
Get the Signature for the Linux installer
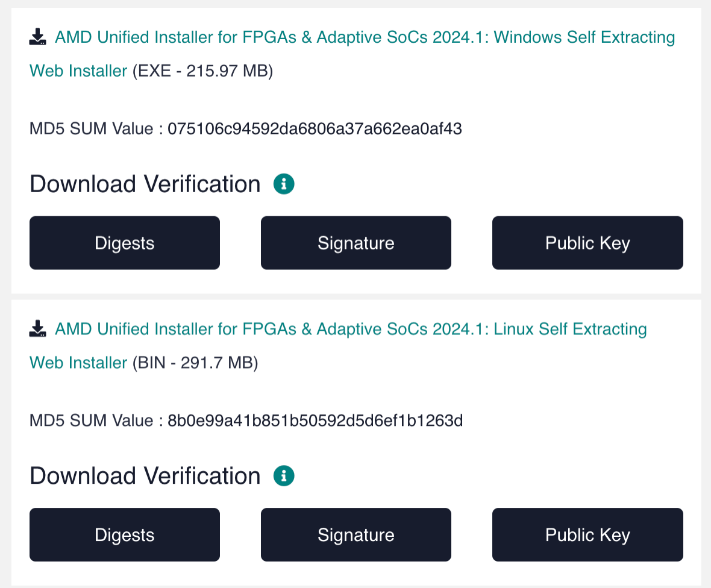pos(355,535)
